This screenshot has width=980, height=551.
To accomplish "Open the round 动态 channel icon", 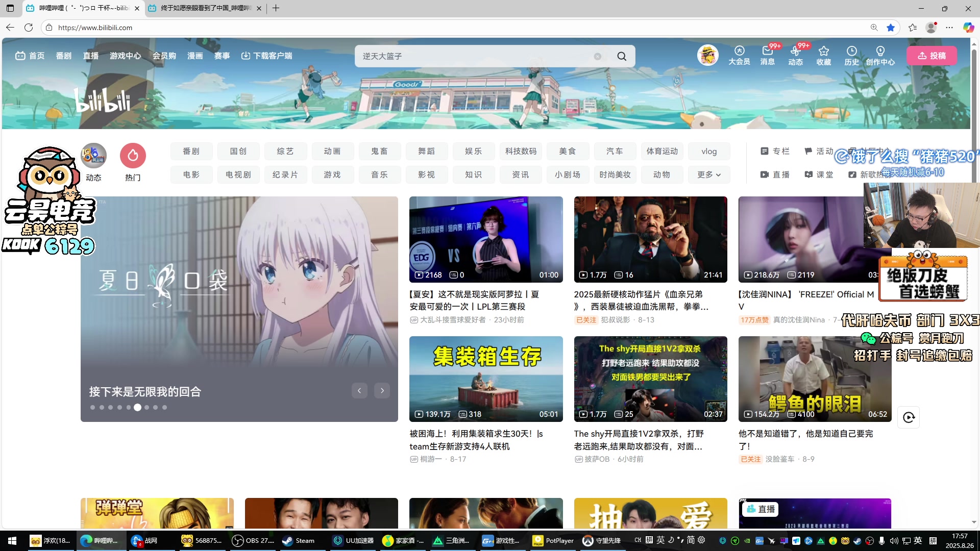I will (x=93, y=156).
